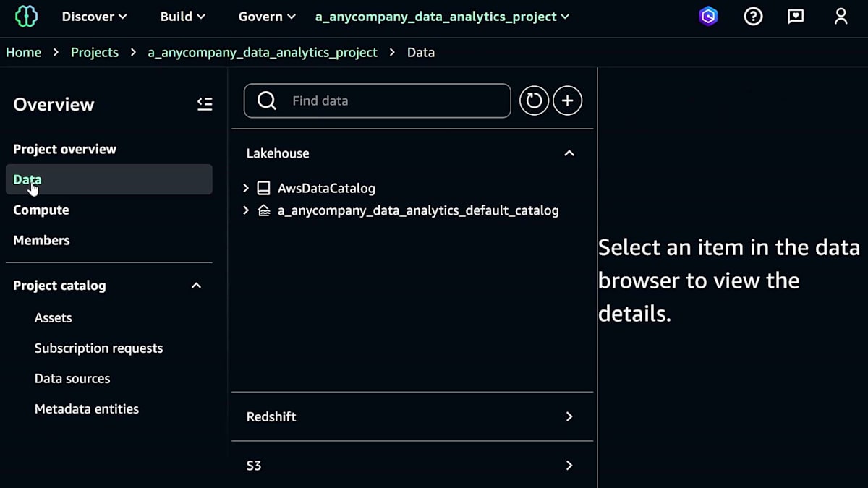Select Data in the sidebar

[x=109, y=179]
